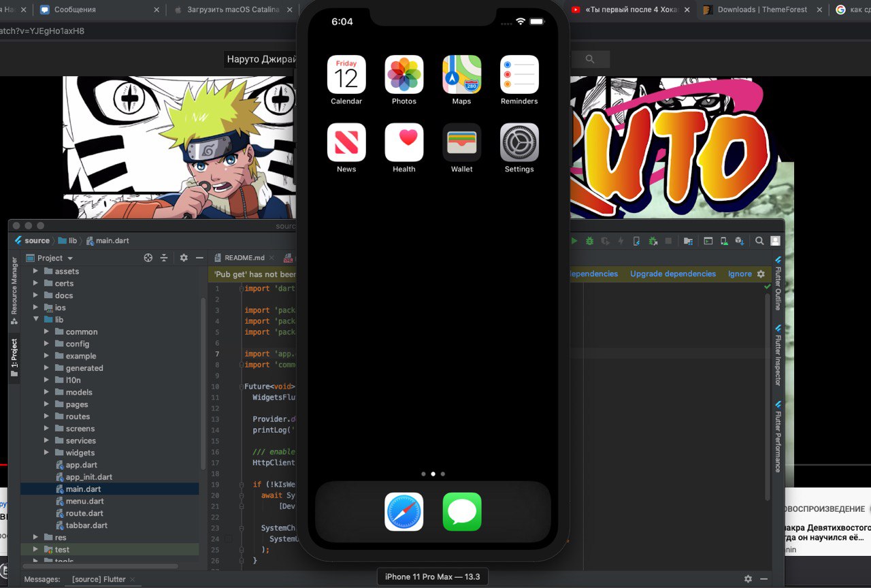The height and width of the screenshot is (588, 871).
Task: Click the Stop square button in toolbar
Action: coord(668,241)
